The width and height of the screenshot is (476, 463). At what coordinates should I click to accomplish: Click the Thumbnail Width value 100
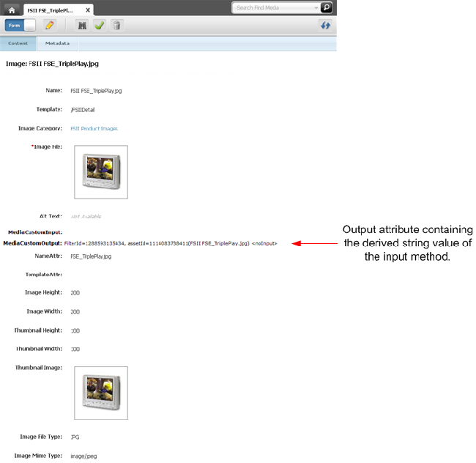75,349
